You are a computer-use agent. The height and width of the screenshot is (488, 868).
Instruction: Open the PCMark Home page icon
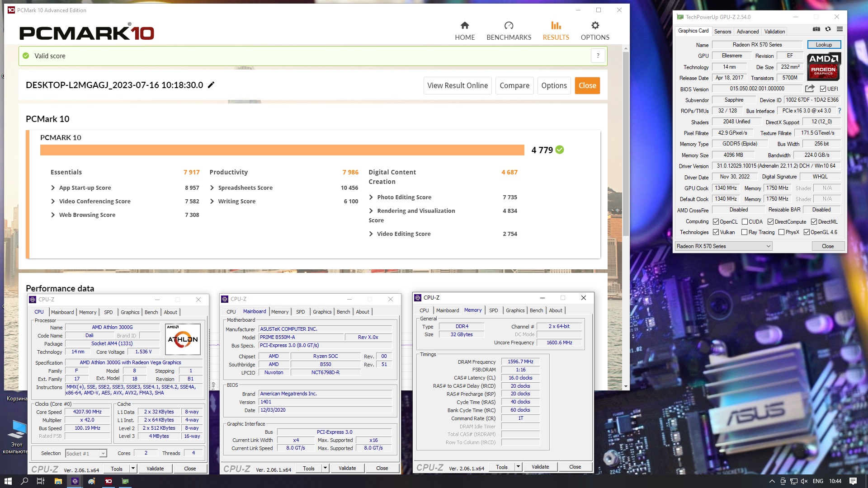coord(465,25)
